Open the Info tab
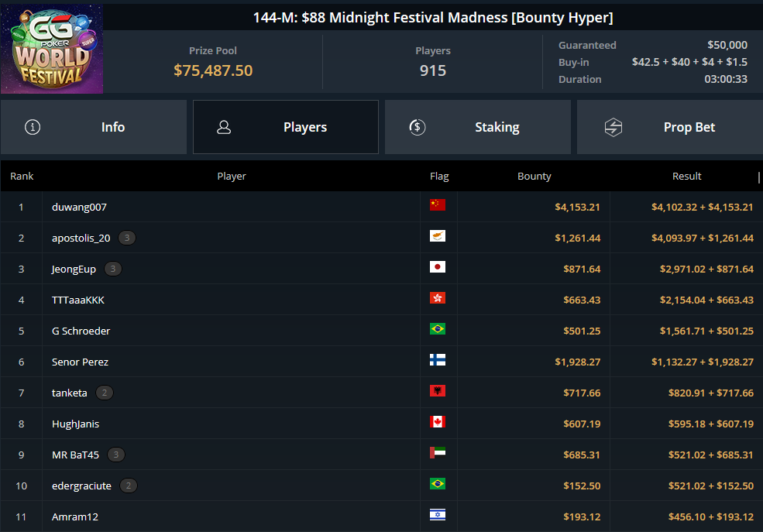This screenshot has height=532, width=763. (x=94, y=128)
